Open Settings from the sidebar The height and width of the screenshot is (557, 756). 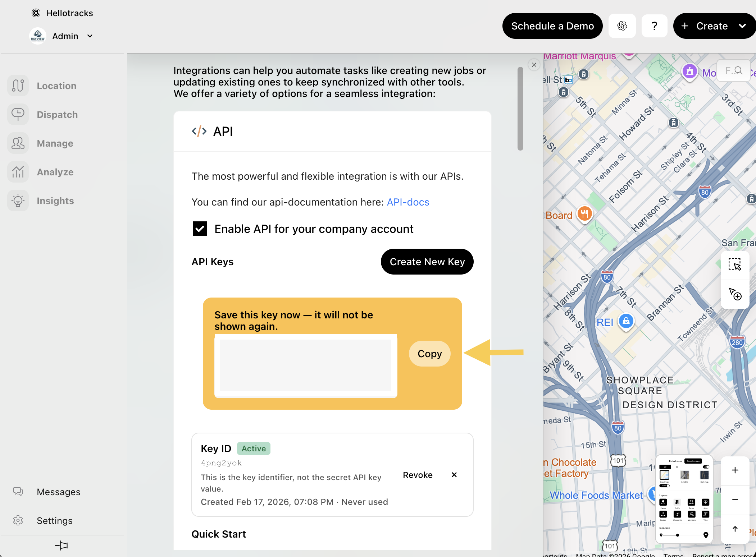click(x=55, y=520)
